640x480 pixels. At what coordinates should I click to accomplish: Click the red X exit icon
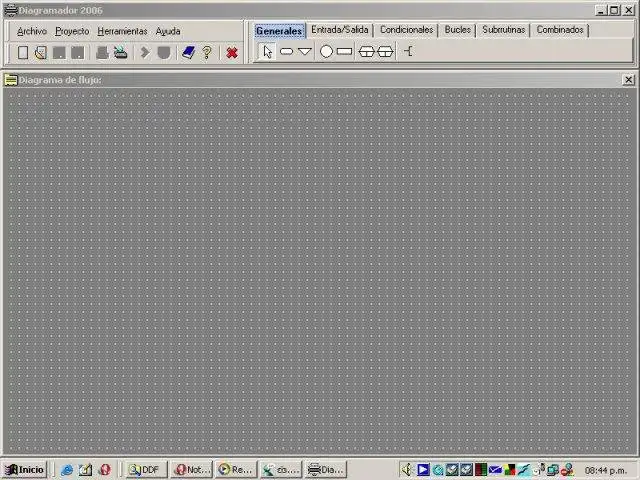[232, 53]
